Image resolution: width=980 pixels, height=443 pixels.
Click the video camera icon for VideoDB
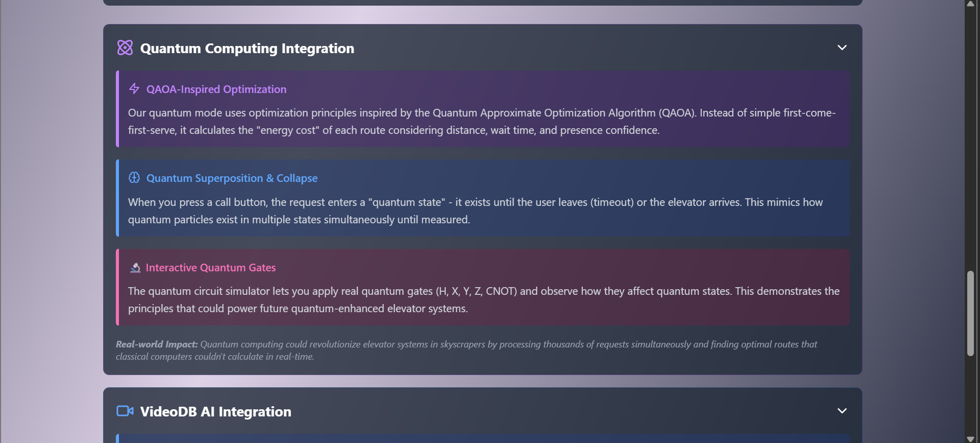point(125,411)
